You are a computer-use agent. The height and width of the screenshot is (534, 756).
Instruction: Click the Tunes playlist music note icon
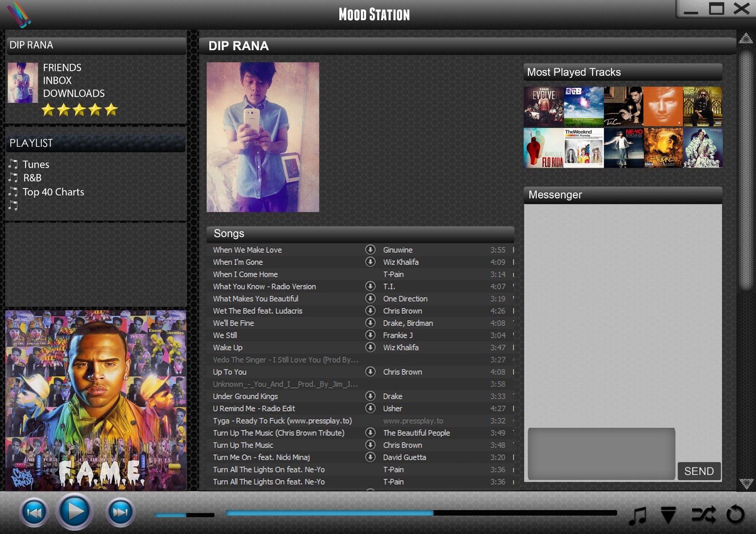(x=13, y=164)
